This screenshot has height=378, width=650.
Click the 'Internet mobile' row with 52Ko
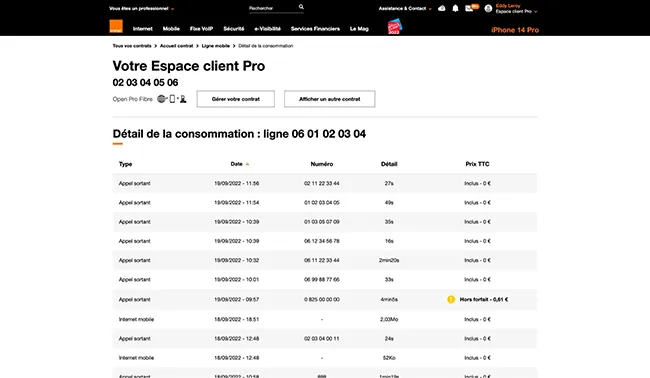click(x=325, y=358)
